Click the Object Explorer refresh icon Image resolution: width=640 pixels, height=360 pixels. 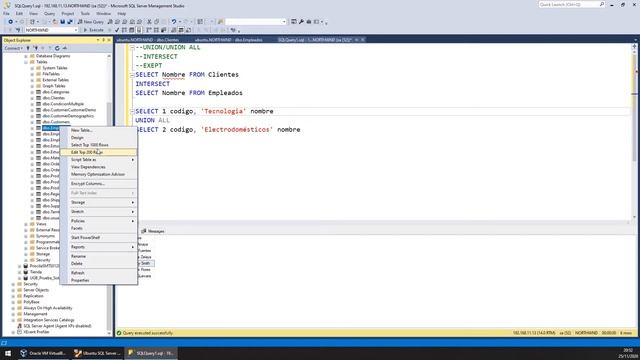(x=57, y=48)
